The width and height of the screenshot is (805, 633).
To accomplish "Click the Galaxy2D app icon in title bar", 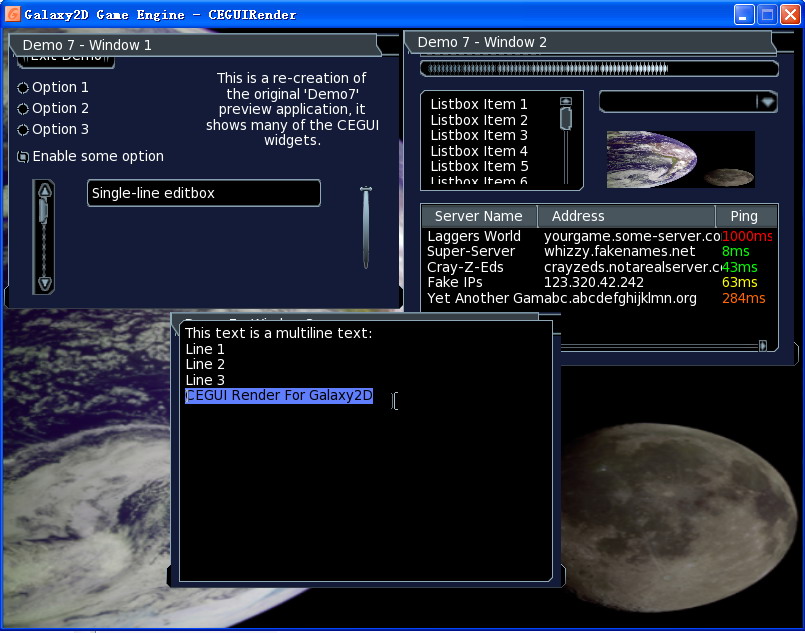I will tap(13, 14).
